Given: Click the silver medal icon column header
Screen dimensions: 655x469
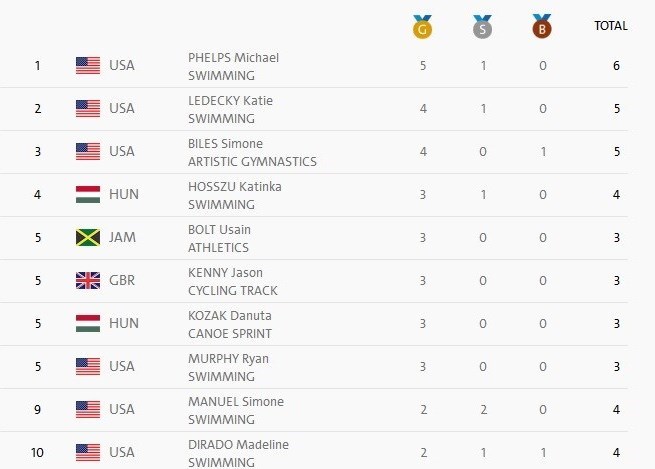Looking at the screenshot, I should 482,27.
